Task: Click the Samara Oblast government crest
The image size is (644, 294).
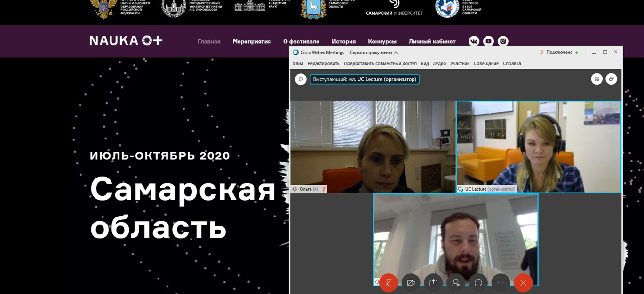Action: coord(313,9)
